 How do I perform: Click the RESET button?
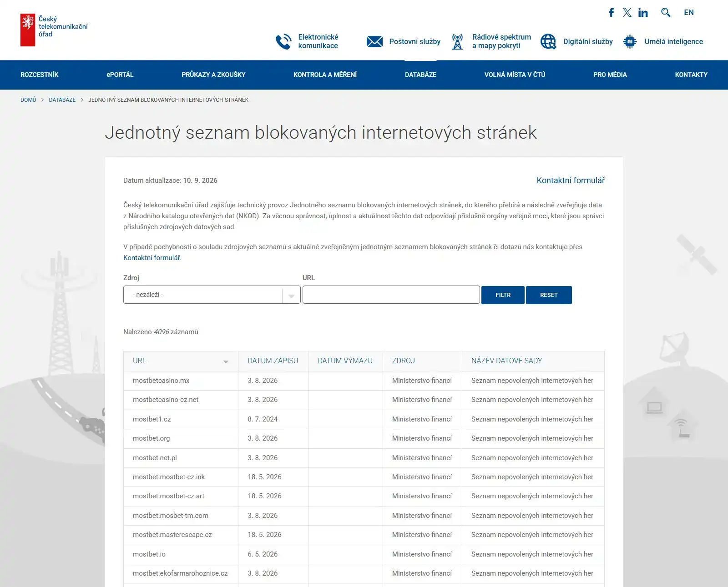(x=549, y=295)
